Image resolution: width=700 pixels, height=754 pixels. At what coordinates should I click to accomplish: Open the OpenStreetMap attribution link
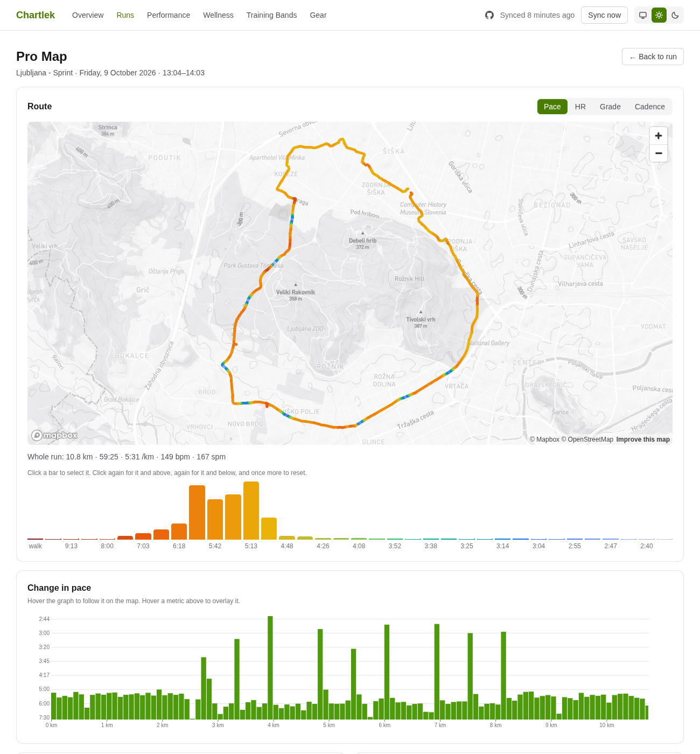587,439
